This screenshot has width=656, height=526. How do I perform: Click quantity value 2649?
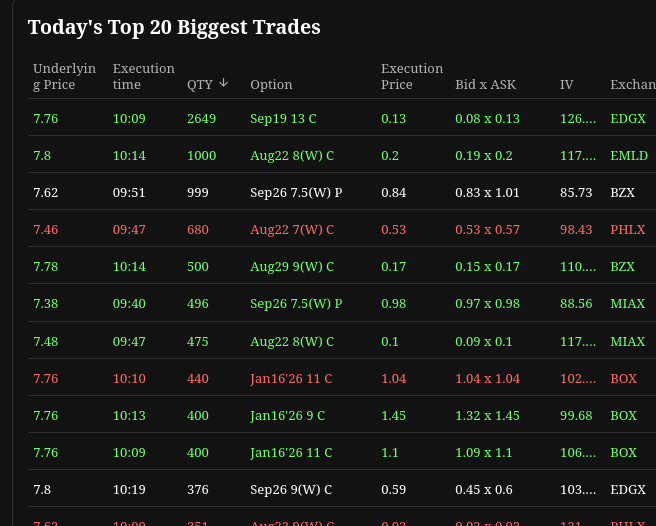(x=202, y=119)
